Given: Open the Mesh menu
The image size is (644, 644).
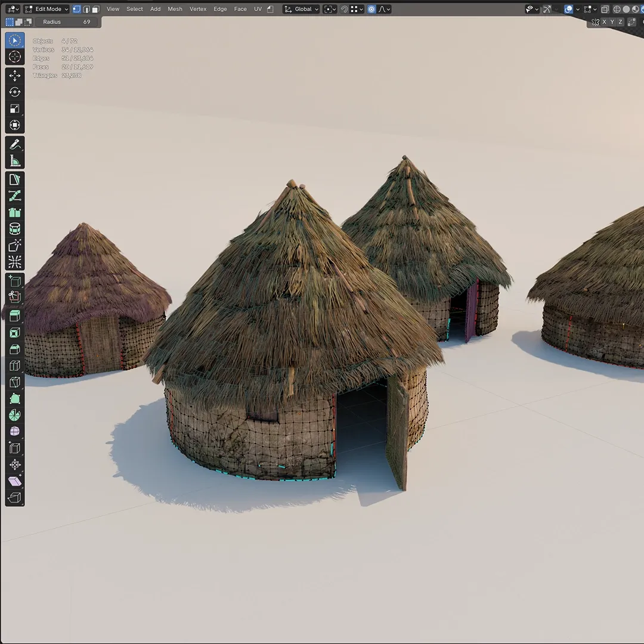Looking at the screenshot, I should [x=175, y=9].
